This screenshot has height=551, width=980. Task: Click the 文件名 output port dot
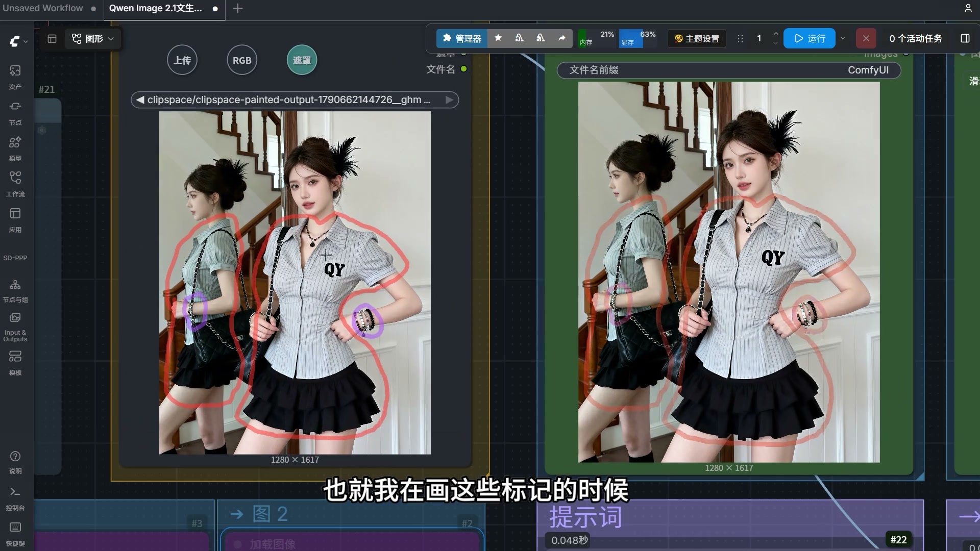463,69
